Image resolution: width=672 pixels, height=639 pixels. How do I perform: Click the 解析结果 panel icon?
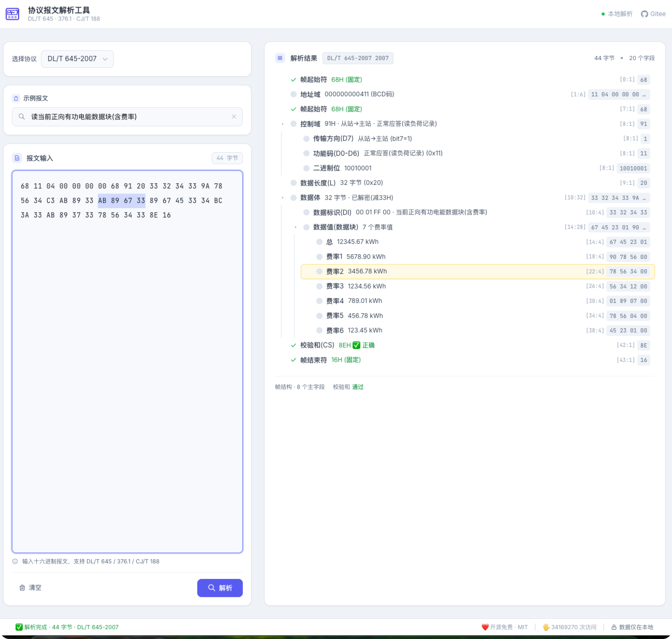point(280,58)
